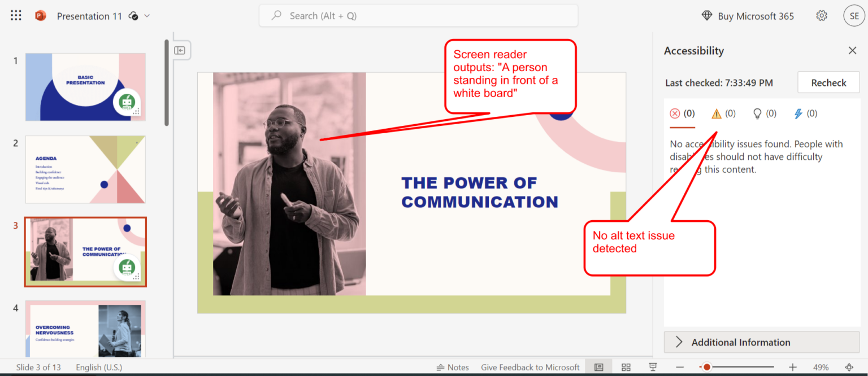Open the Settings gear
The height and width of the screenshot is (376, 868).
pos(821,15)
